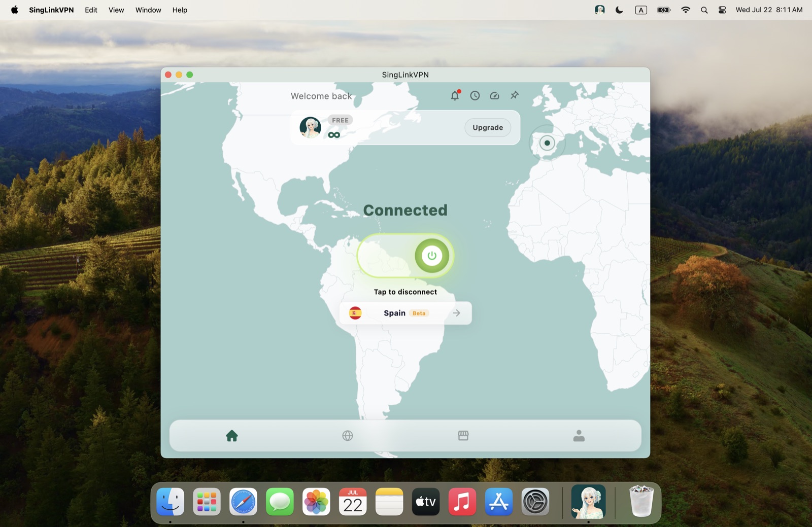
Task: Zoom the SingLinkVPN window with green button
Action: click(x=190, y=75)
